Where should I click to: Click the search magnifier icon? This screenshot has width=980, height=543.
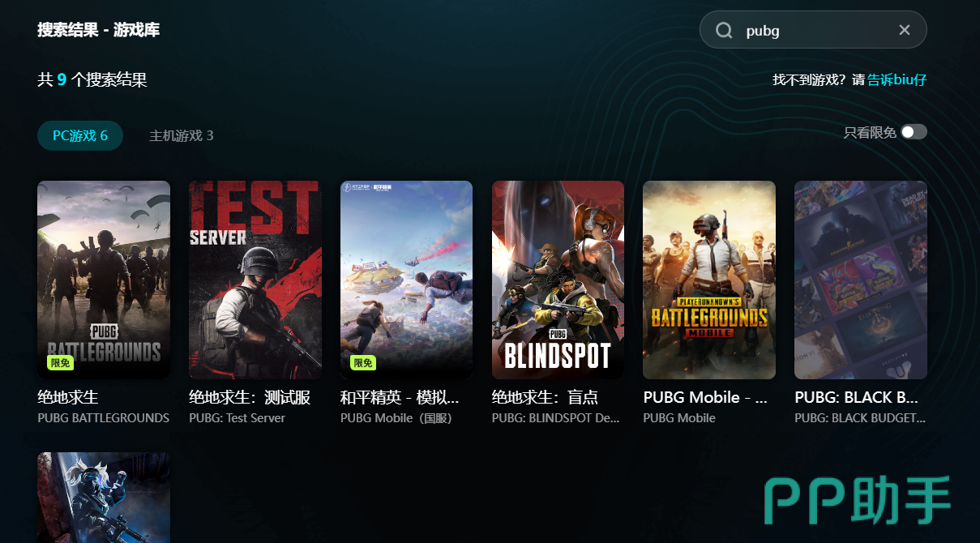click(724, 30)
